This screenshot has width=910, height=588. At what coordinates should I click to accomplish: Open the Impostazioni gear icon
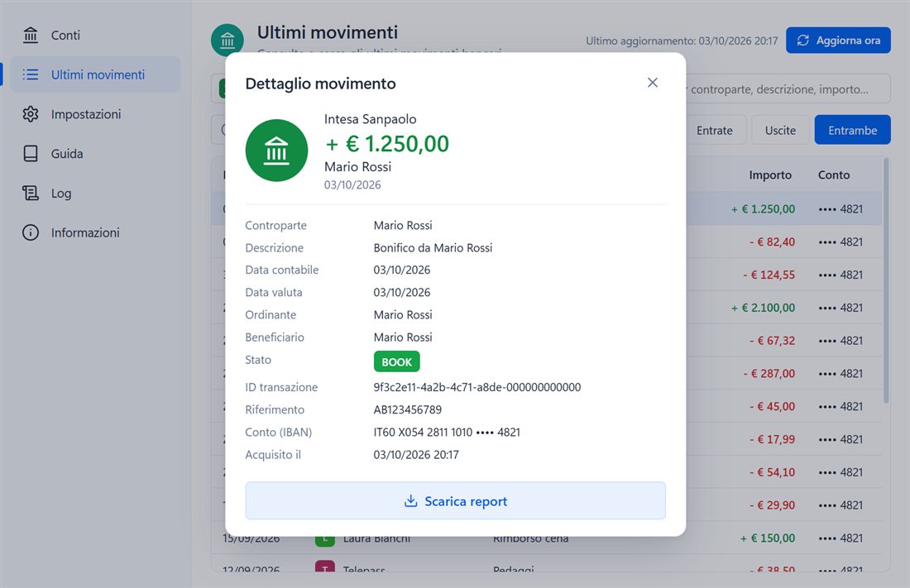coord(30,114)
